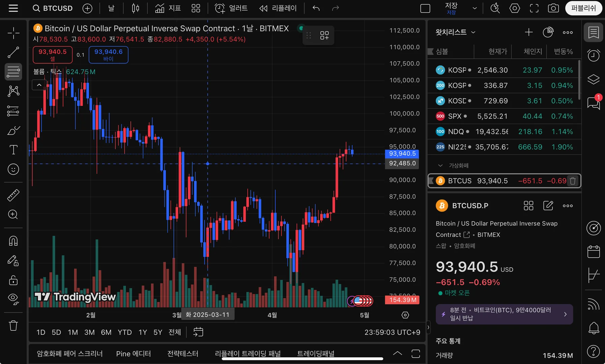This screenshot has height=364, width=605.
Task: Delete BTCUS row from watchlist
Action: (573, 181)
